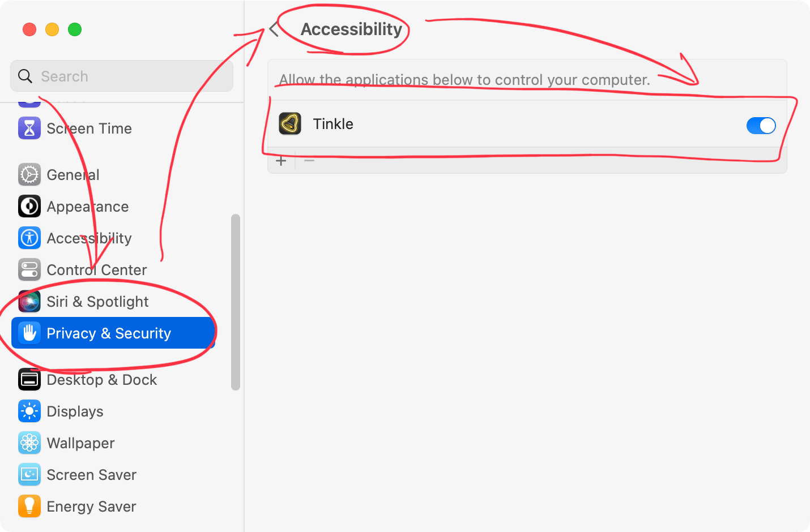
Task: Click the magnifying glass search icon
Action: (25, 76)
